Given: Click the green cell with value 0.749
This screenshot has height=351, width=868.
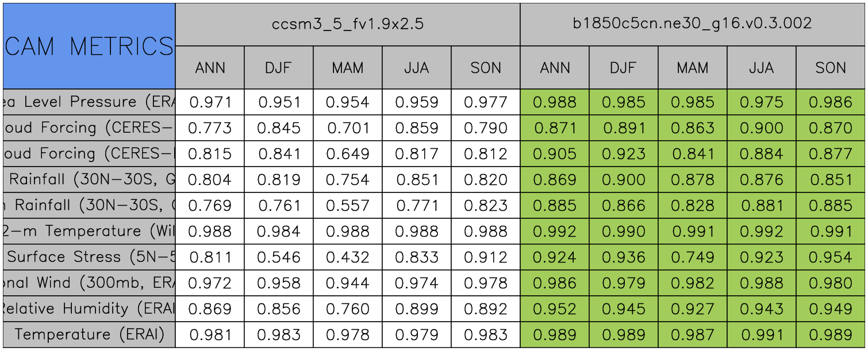Looking at the screenshot, I should (x=693, y=257).
